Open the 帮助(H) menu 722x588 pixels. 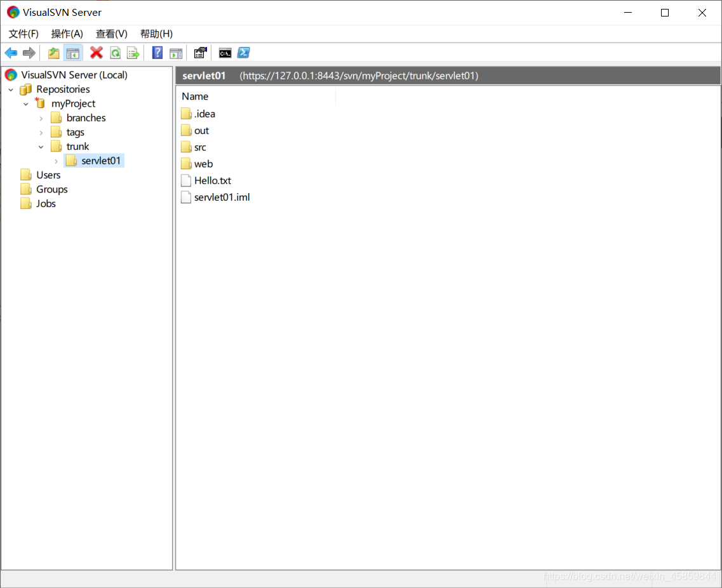157,34
